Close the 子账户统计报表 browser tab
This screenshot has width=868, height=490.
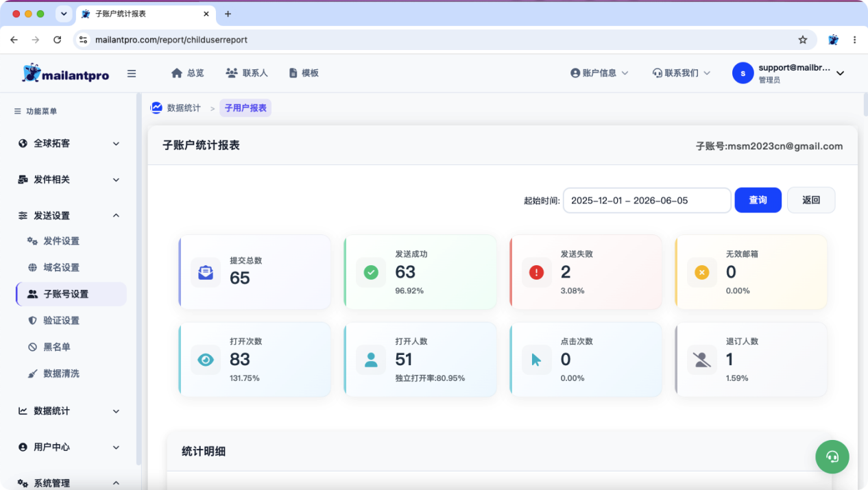[206, 14]
